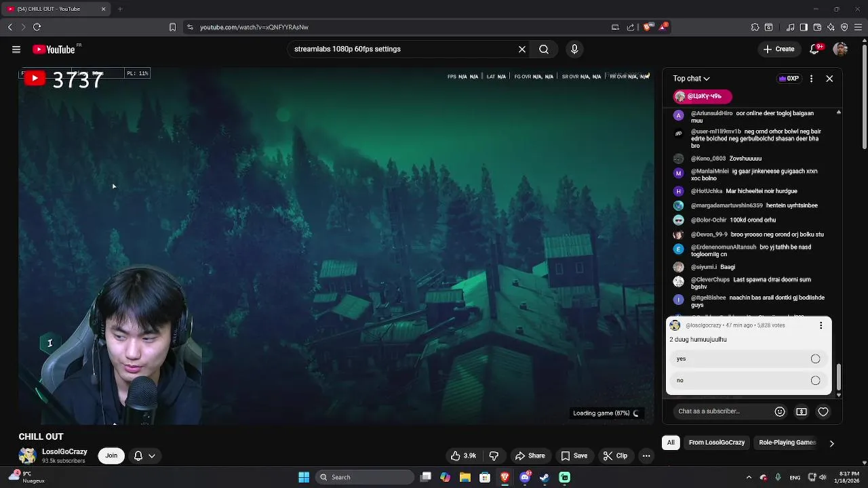868x488 pixels.
Task: Open a new browser tab
Action: coord(120,9)
